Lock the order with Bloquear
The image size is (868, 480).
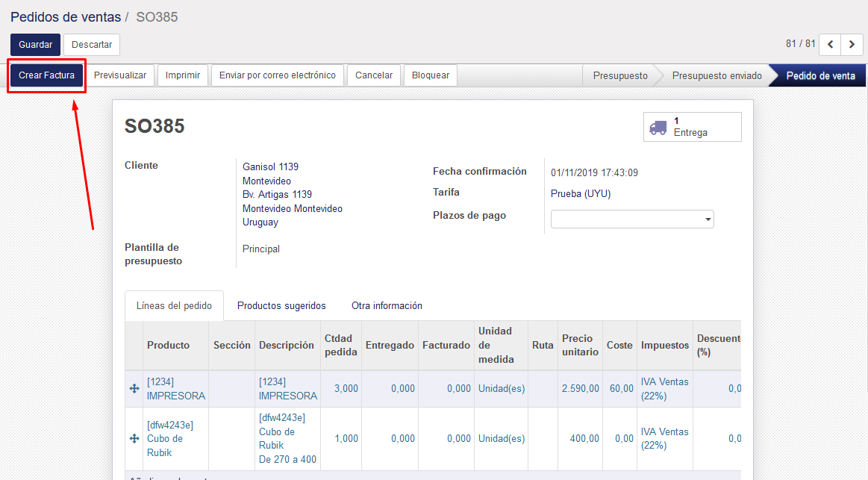pyautogui.click(x=431, y=75)
